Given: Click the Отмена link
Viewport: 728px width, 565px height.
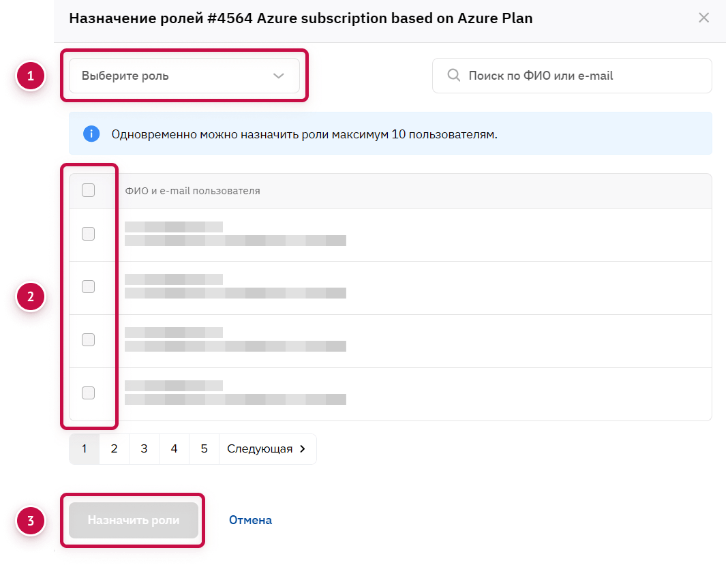Looking at the screenshot, I should tap(250, 521).
